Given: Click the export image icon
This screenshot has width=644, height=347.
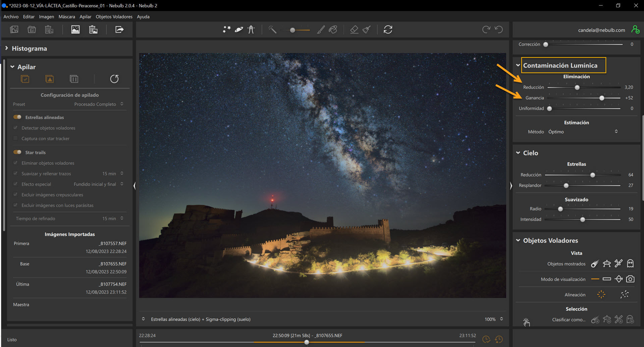Looking at the screenshot, I should point(119,30).
